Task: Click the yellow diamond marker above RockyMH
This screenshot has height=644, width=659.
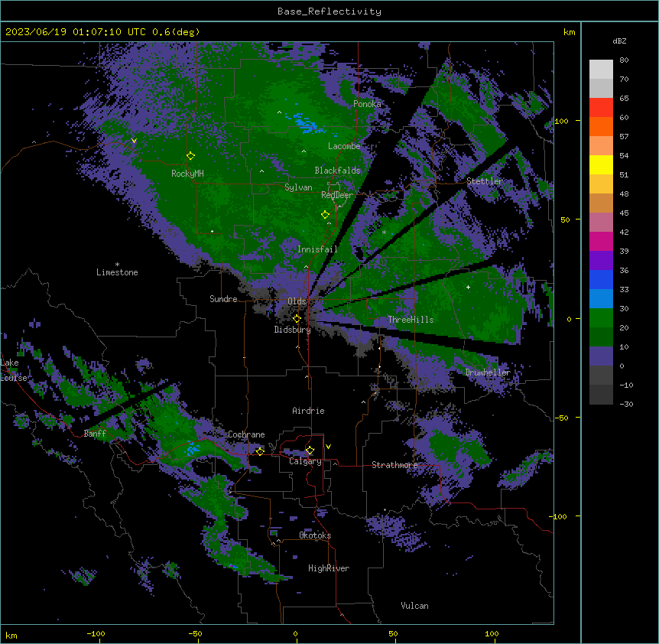Action: (190, 156)
